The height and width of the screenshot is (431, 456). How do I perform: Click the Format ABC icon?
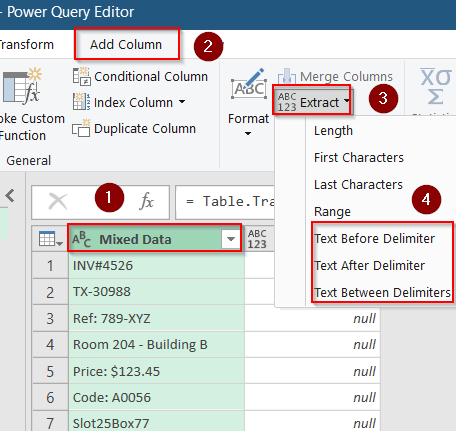(249, 84)
